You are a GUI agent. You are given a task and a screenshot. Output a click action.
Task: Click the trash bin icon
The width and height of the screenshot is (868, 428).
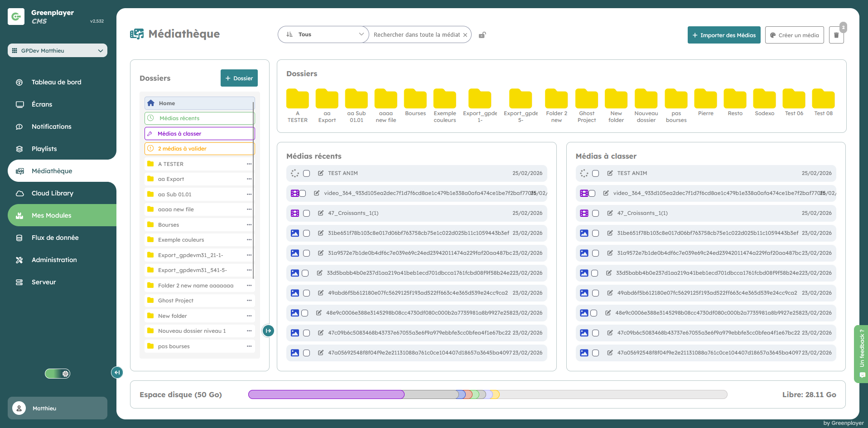(836, 35)
